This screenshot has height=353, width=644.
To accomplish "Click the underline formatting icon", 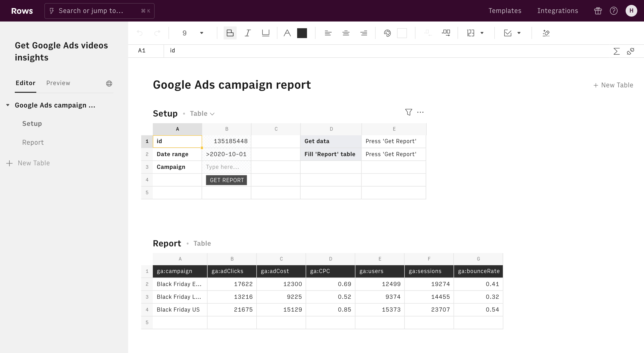I will coord(265,33).
